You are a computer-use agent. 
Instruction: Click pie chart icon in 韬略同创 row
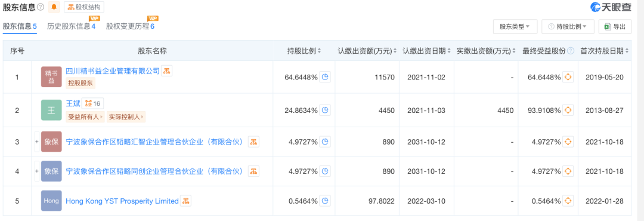point(325,171)
